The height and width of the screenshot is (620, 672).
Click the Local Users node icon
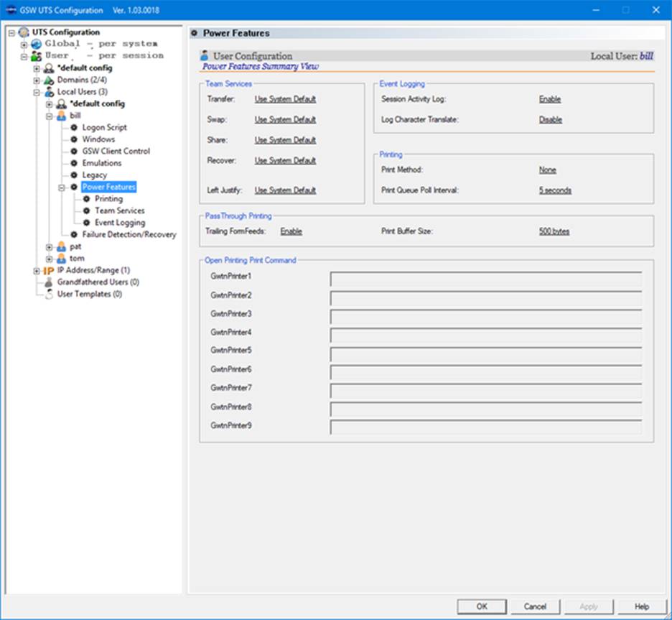(50, 92)
